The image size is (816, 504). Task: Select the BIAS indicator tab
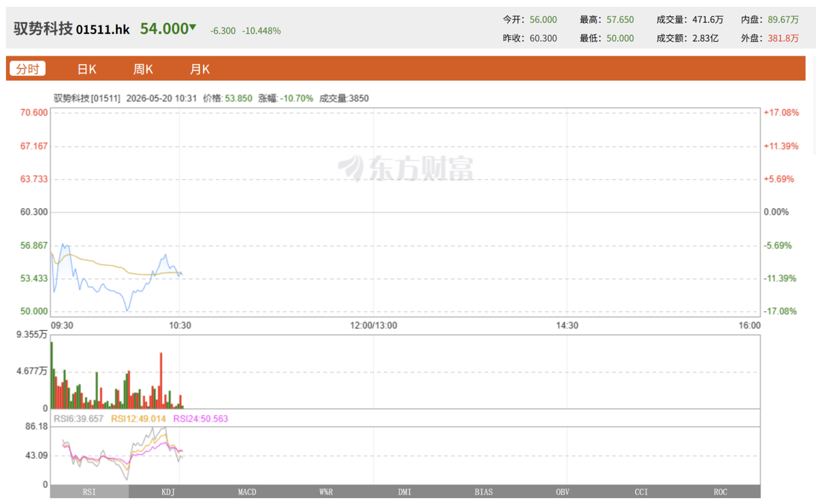coord(484,491)
